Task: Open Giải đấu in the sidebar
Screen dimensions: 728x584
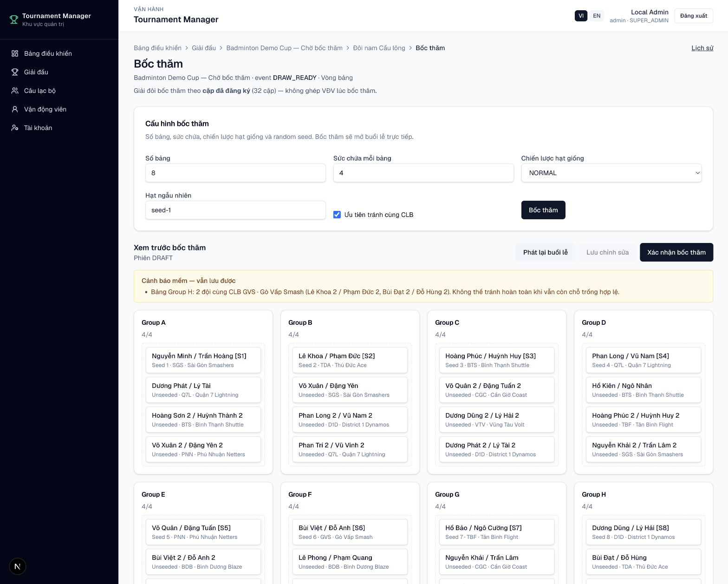Action: tap(59, 72)
